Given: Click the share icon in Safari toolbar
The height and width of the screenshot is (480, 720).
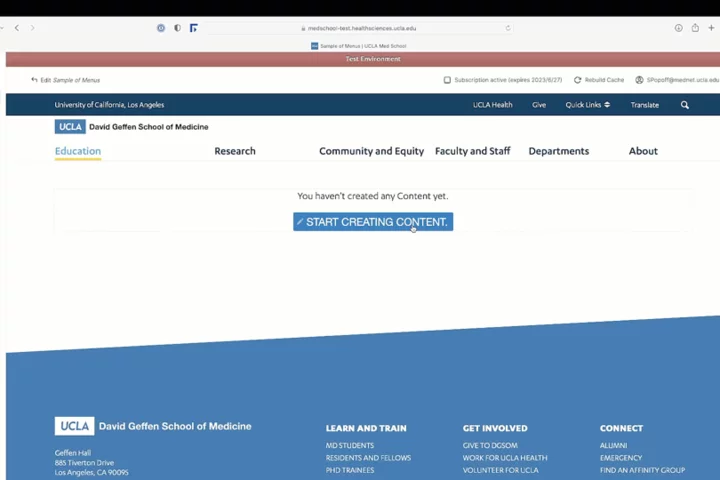Looking at the screenshot, I should tap(695, 28).
